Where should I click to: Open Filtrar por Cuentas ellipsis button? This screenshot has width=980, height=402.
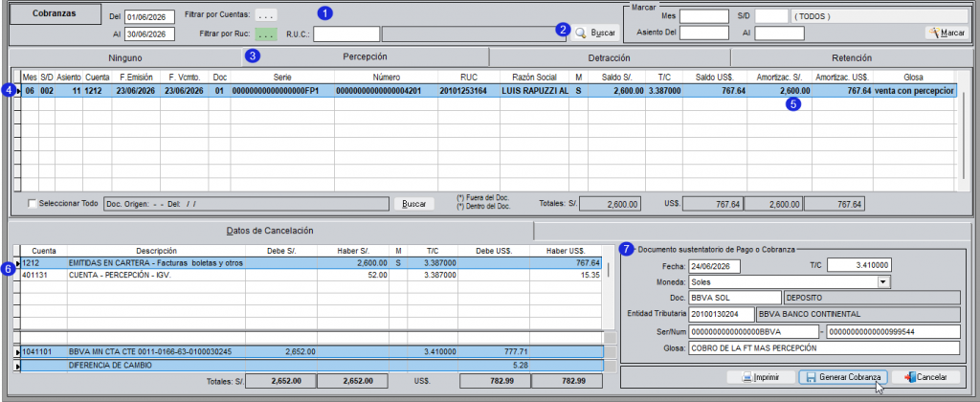pyautogui.click(x=266, y=15)
